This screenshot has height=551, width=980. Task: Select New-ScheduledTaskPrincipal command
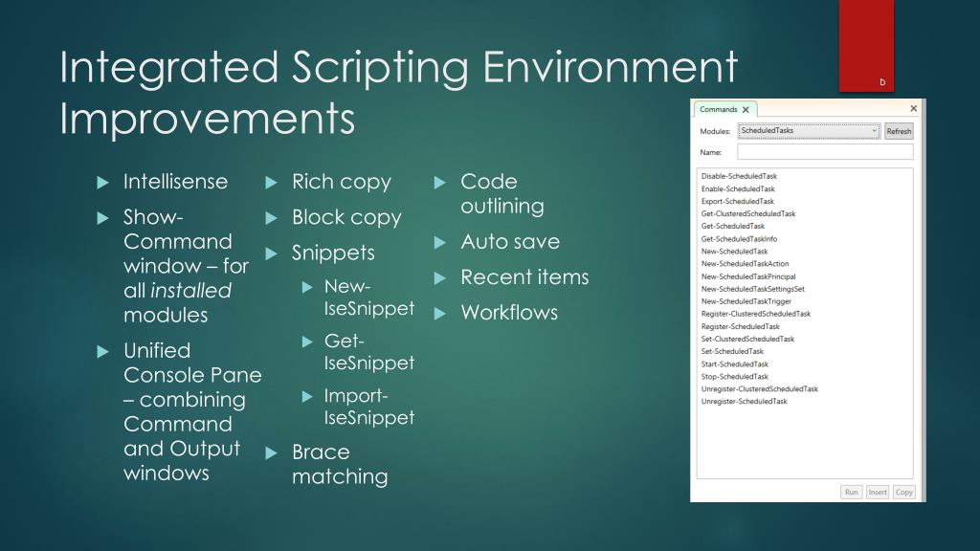click(x=748, y=276)
